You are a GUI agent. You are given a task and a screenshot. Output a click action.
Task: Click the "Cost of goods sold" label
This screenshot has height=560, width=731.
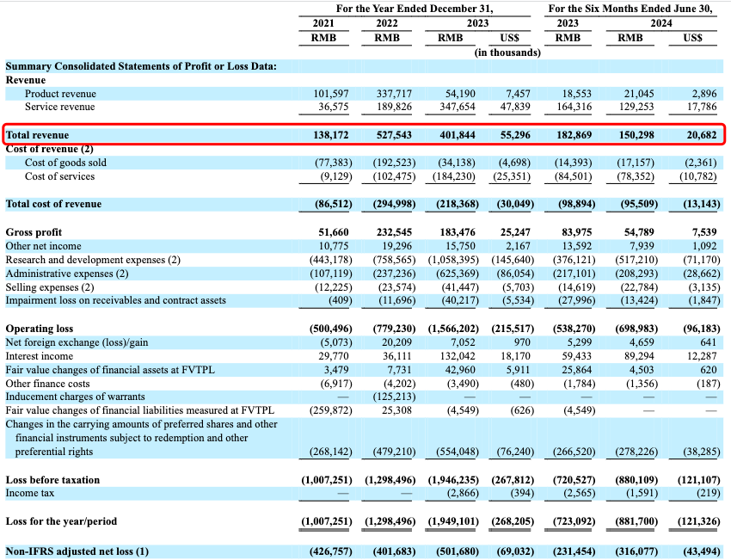(65, 163)
